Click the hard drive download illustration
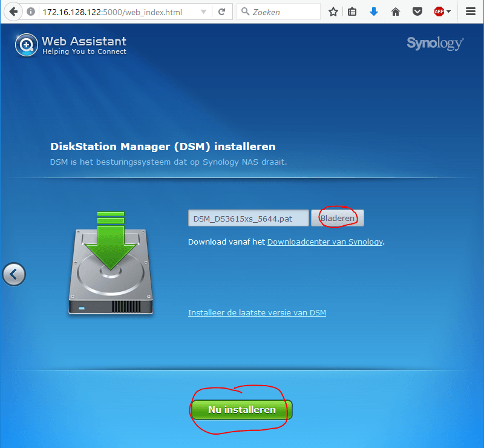 (x=111, y=263)
